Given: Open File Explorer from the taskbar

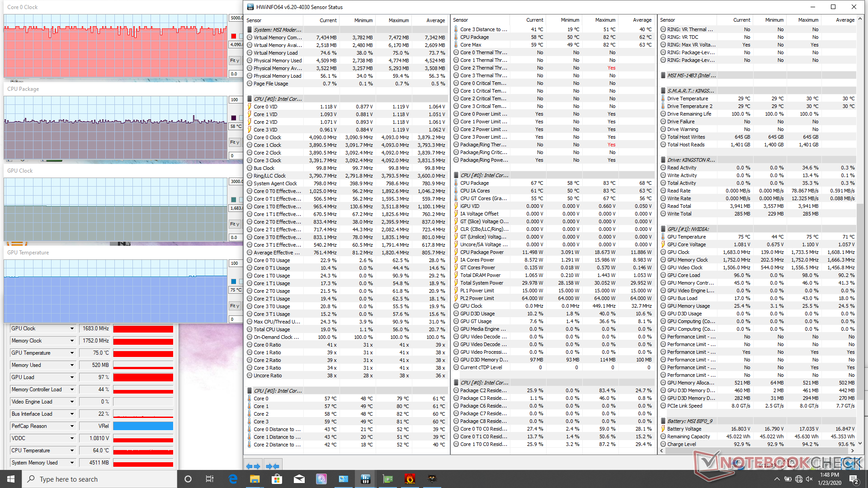Looking at the screenshot, I should pos(255,479).
